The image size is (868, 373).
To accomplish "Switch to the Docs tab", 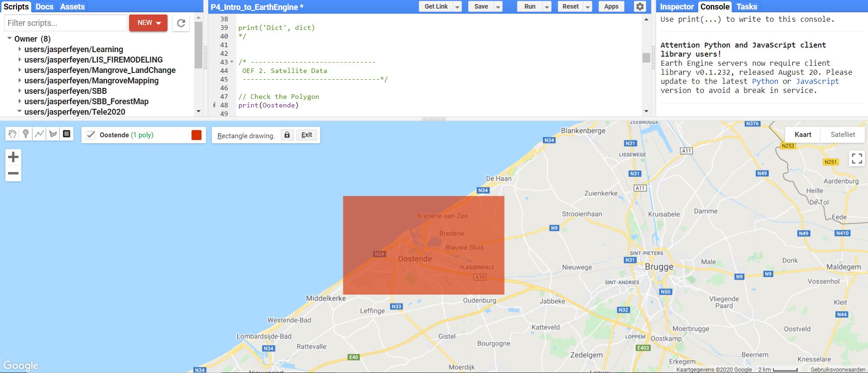I will click(44, 7).
